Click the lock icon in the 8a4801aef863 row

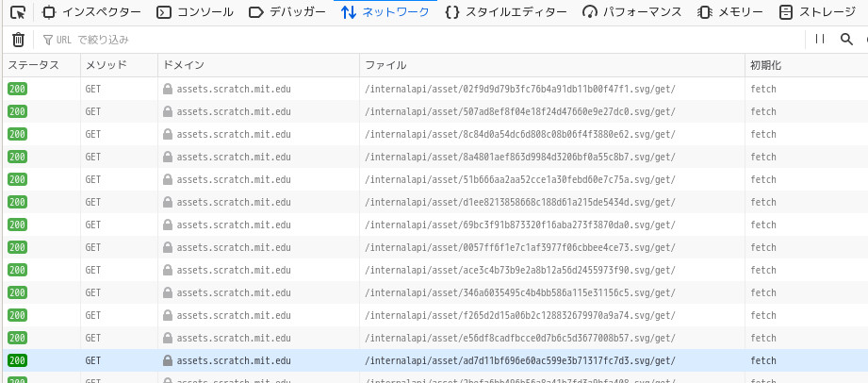168,157
